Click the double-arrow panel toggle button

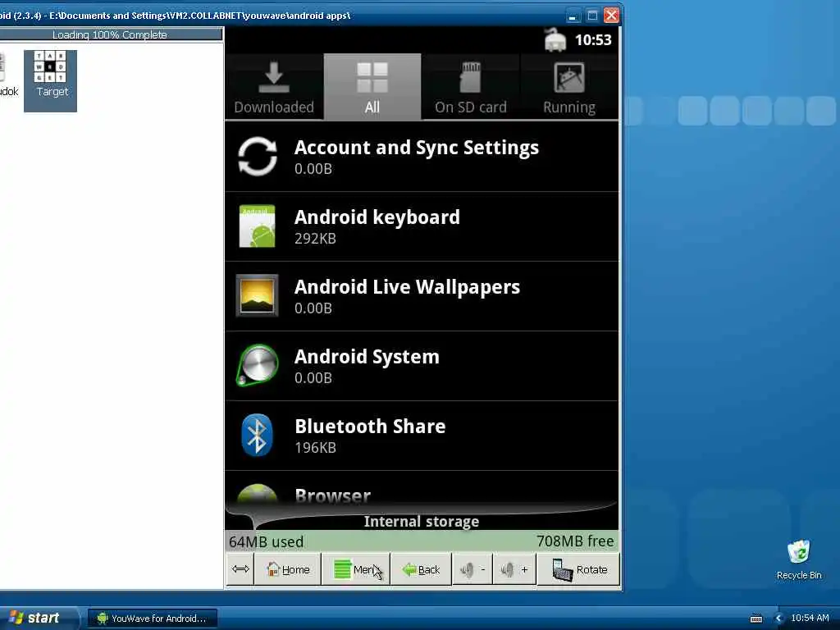[x=240, y=569]
